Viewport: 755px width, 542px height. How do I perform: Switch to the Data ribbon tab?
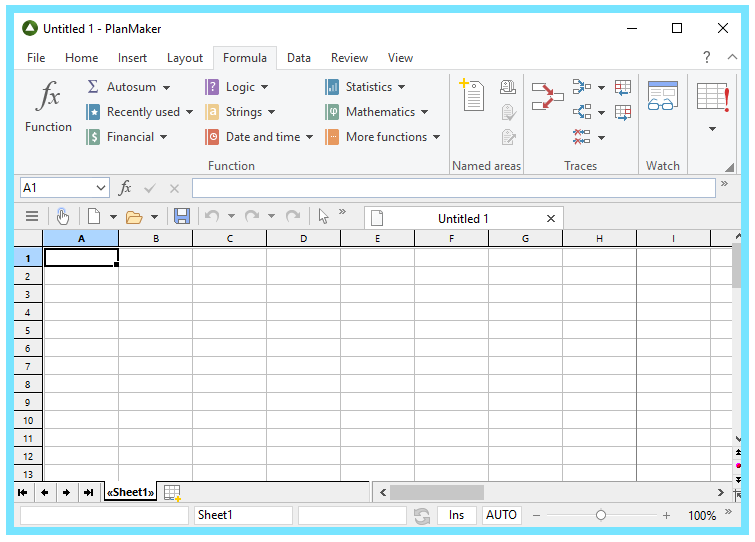pyautogui.click(x=299, y=58)
